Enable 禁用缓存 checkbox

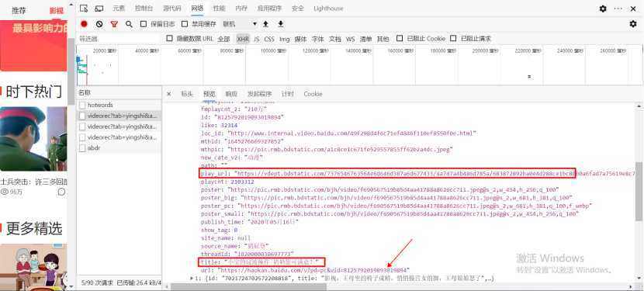point(185,24)
